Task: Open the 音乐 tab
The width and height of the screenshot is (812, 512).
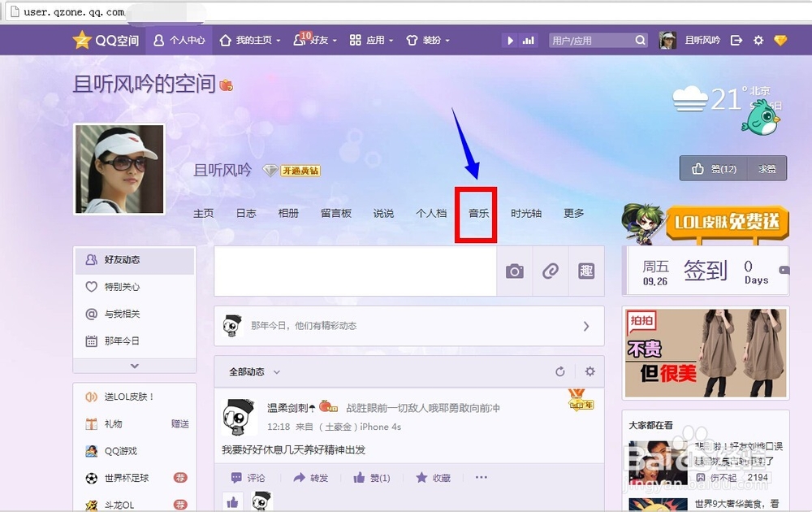Action: (478, 213)
